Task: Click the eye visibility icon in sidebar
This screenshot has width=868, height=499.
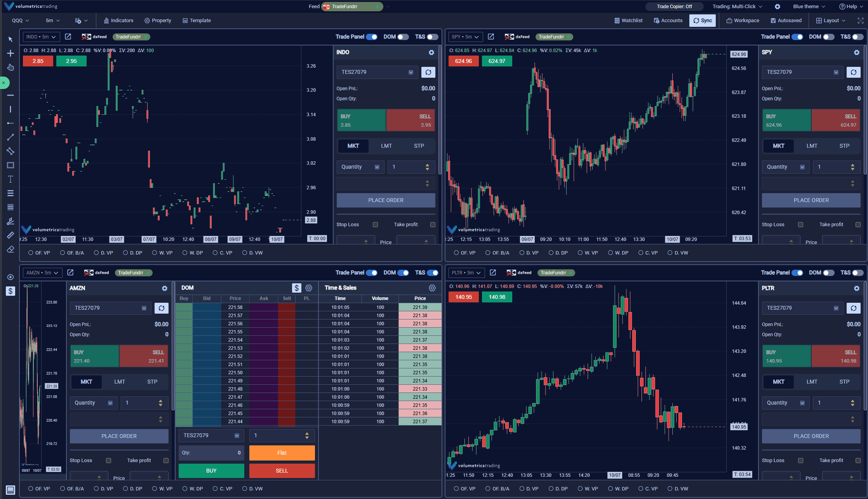Action: pyautogui.click(x=10, y=277)
